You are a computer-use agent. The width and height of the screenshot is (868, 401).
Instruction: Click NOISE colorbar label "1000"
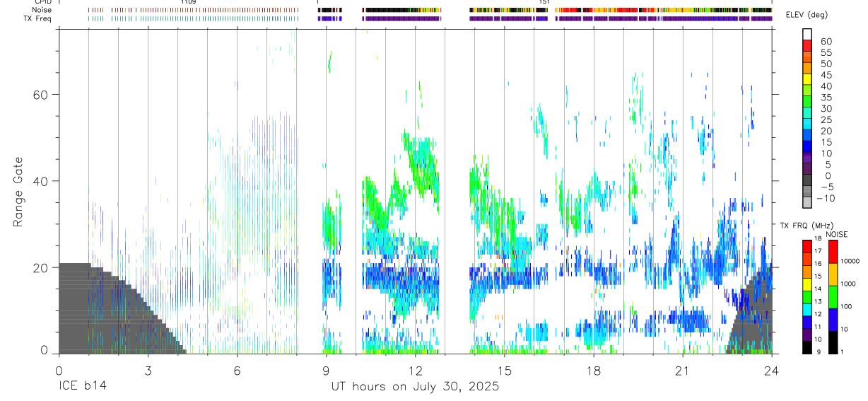(849, 284)
